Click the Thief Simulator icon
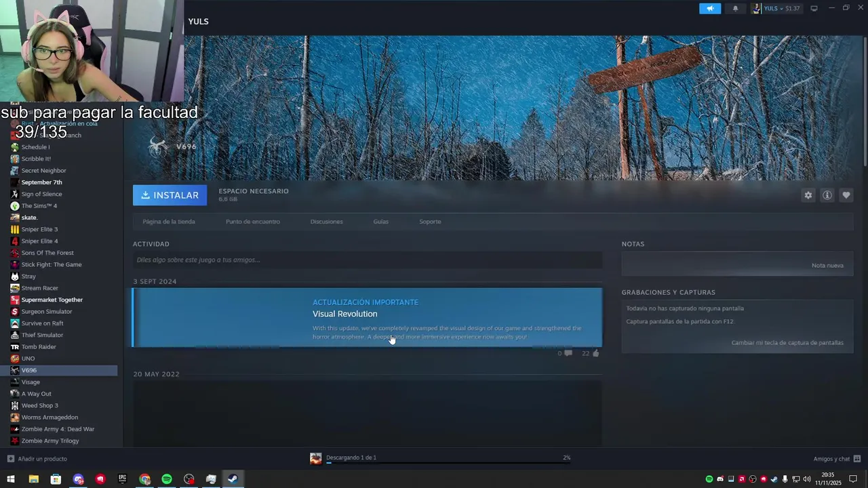 (x=15, y=335)
